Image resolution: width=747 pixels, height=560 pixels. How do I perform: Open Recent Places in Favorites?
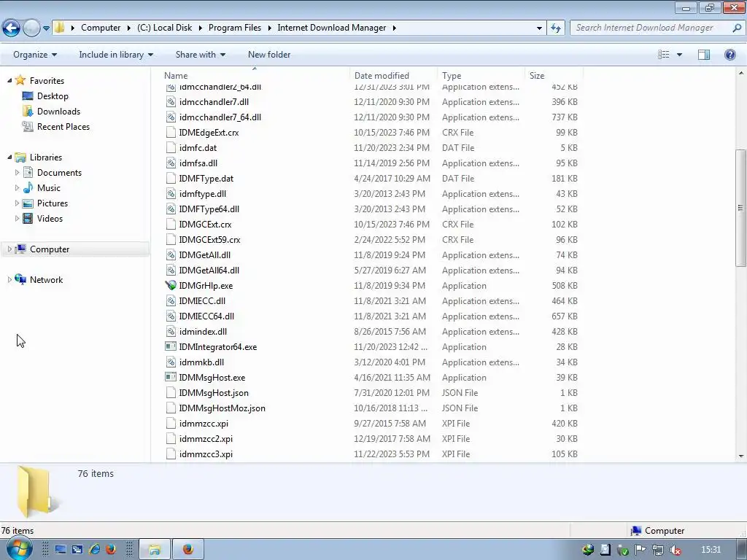(63, 127)
